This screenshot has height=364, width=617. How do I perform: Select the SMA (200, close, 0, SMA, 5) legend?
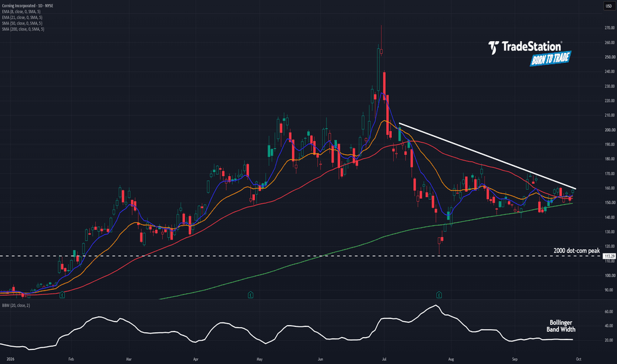pos(23,29)
